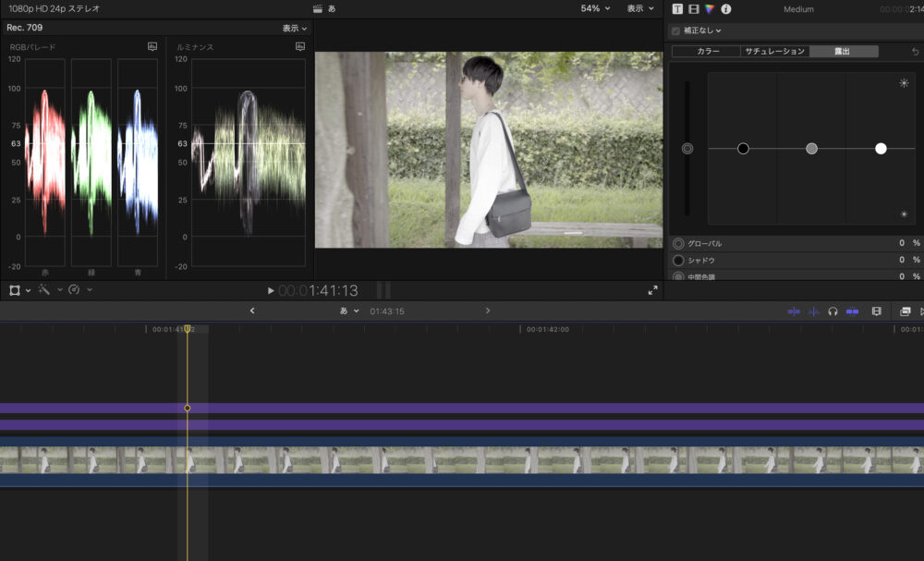Open the 54% viewer zoom dropdown
The image size is (924, 561).
(x=595, y=8)
